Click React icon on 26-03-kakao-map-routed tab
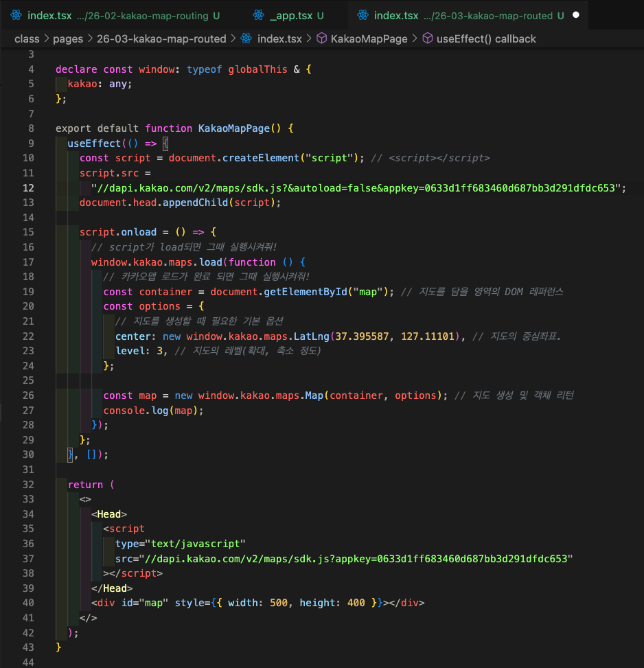 point(363,15)
